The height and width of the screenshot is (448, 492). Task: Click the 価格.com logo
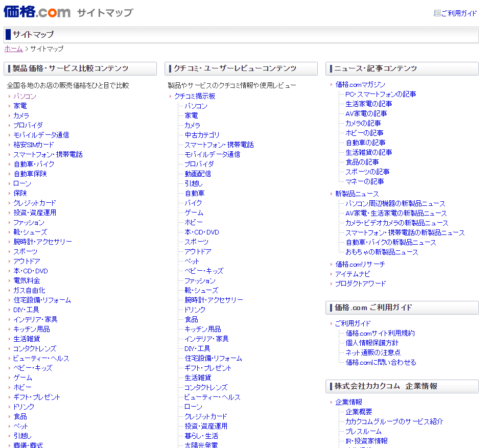tap(37, 11)
